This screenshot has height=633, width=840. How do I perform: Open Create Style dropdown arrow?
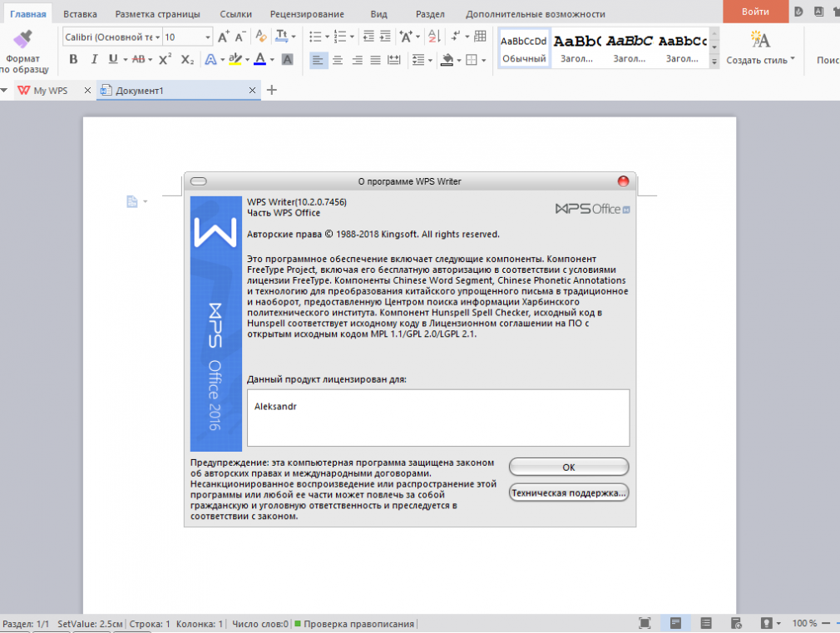click(793, 59)
